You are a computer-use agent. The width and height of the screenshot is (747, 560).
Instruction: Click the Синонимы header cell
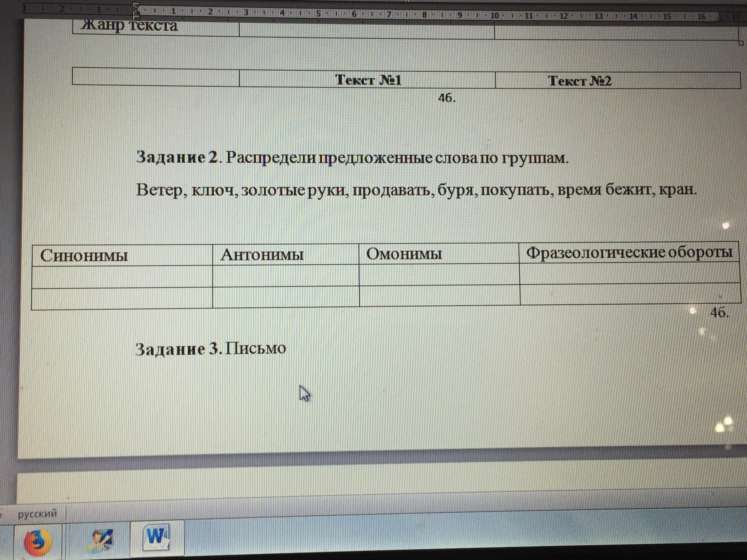click(x=122, y=256)
